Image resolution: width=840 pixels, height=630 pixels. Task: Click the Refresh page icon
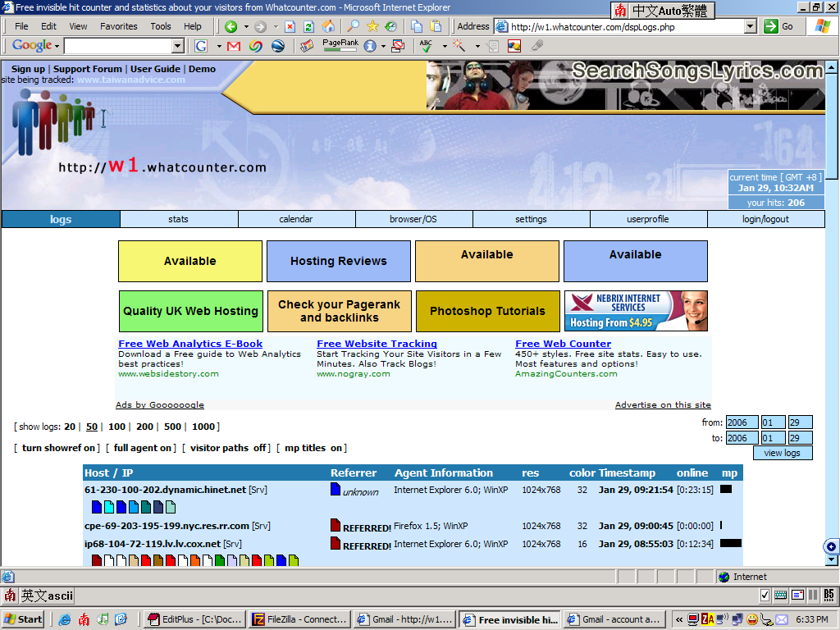click(x=308, y=26)
